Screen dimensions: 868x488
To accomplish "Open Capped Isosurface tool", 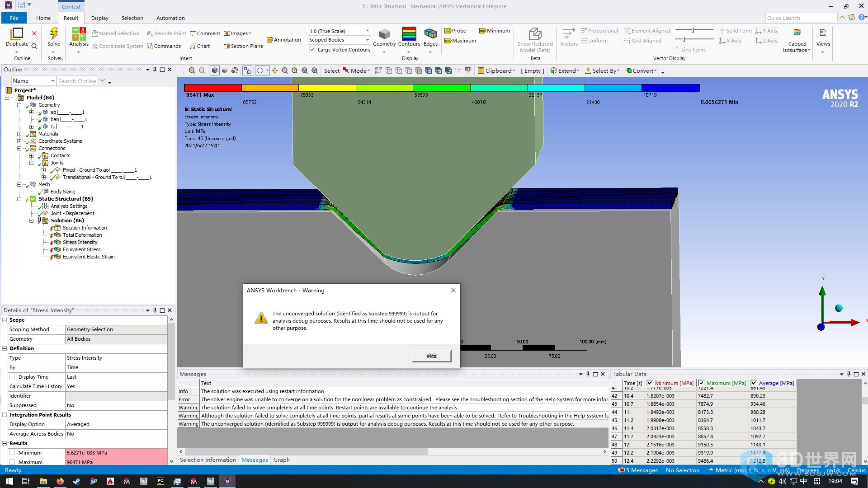I will (797, 40).
